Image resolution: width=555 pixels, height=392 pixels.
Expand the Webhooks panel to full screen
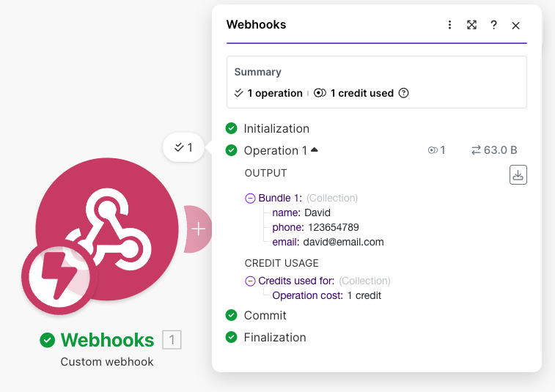tap(471, 25)
